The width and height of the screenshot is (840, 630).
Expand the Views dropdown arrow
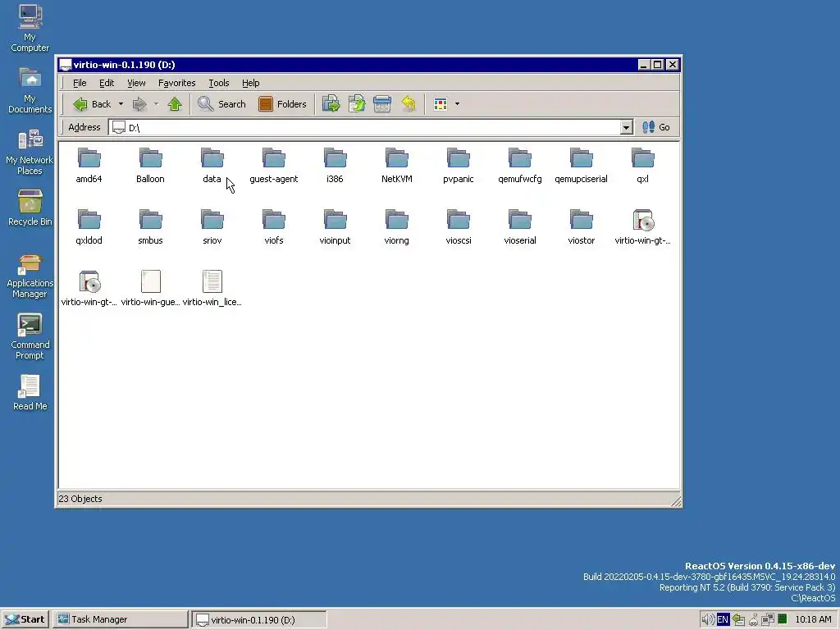click(457, 104)
